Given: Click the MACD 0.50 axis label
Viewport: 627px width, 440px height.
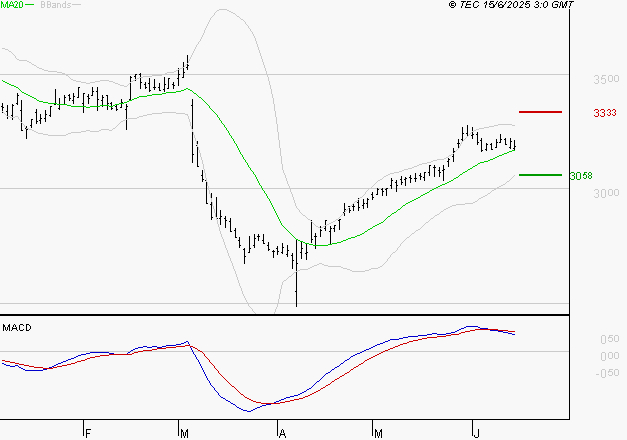Looking at the screenshot, I should pos(610,339).
